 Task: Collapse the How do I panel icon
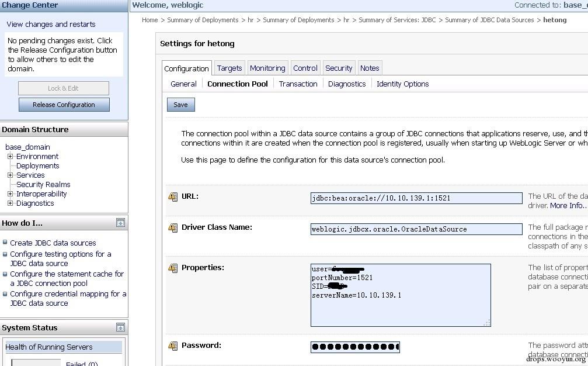[120, 223]
